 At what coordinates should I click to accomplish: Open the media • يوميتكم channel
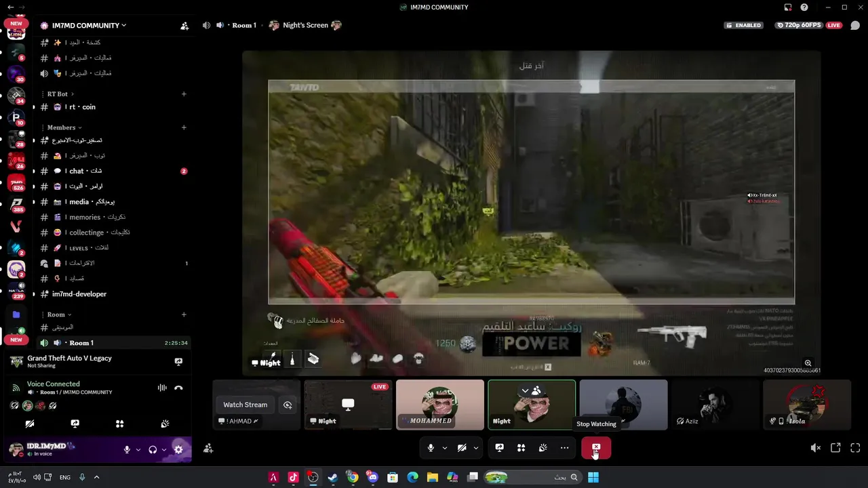[113, 202]
